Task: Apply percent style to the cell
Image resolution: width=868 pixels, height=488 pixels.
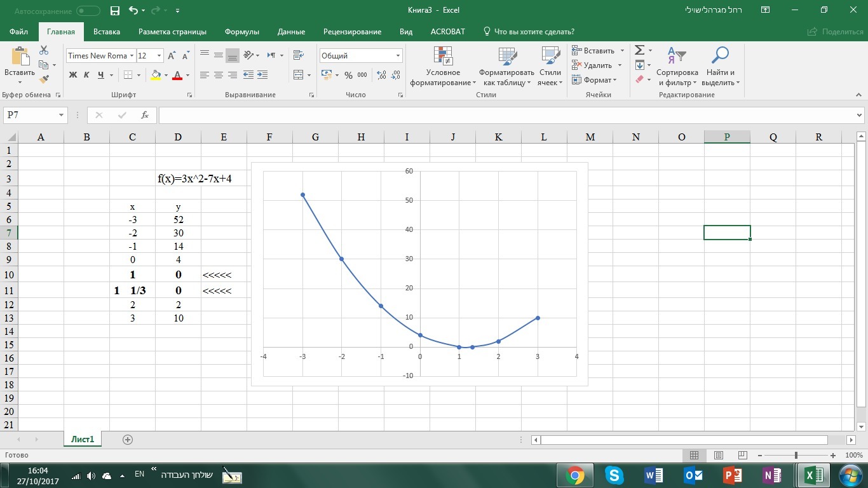Action: pos(348,75)
